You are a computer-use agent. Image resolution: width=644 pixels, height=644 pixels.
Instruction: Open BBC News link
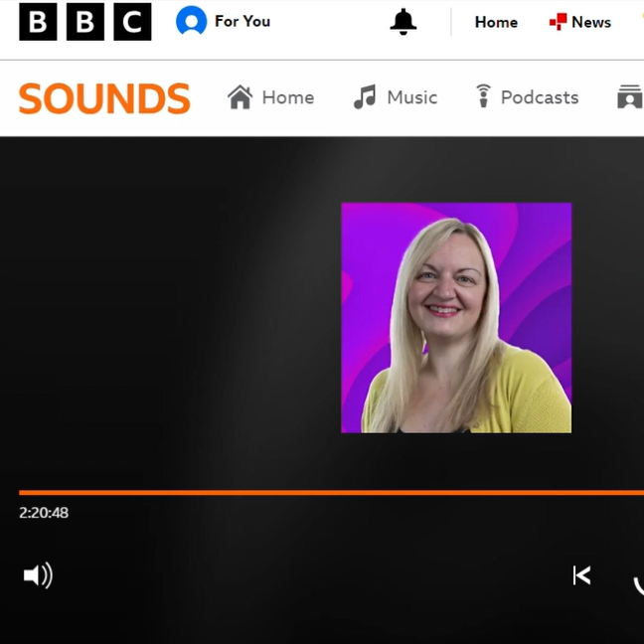[580, 22]
